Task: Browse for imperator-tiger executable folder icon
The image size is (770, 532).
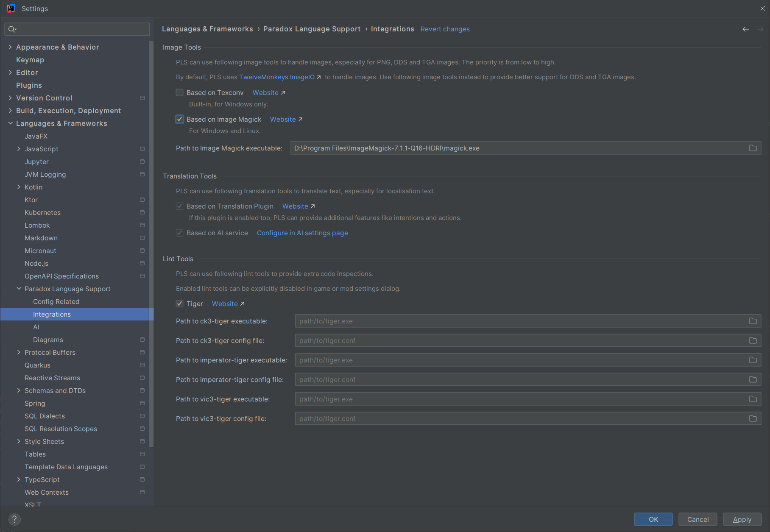Action: (753, 360)
